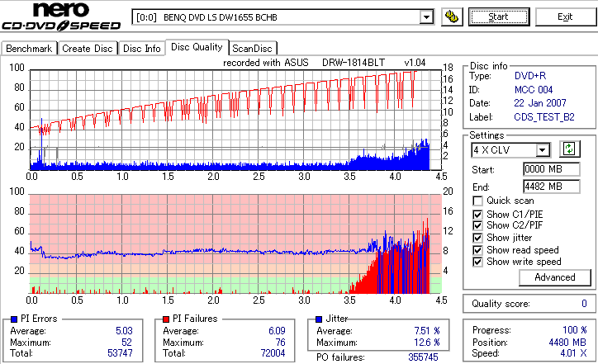
Task: Click the upper PI Errors graph area
Action: tap(235, 120)
